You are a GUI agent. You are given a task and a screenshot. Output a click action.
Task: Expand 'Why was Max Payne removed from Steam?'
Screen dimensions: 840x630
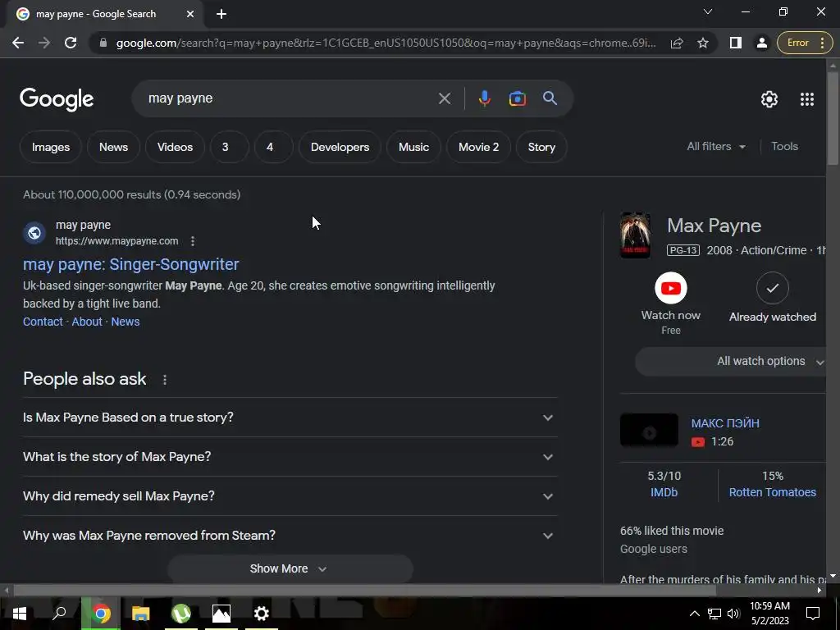pos(290,535)
